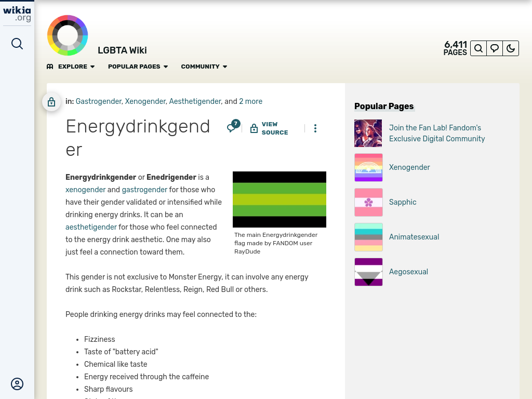Click the Energydrinkgender page title

[138, 138]
